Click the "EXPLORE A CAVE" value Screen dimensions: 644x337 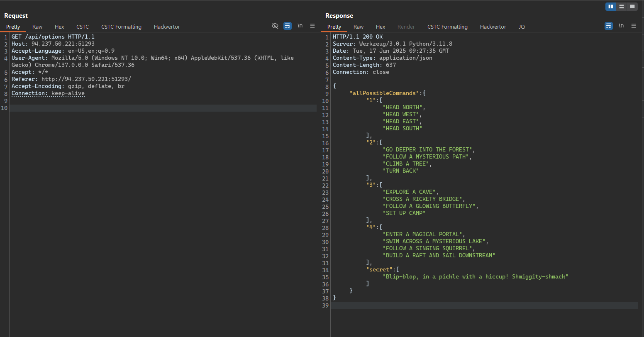(409, 192)
